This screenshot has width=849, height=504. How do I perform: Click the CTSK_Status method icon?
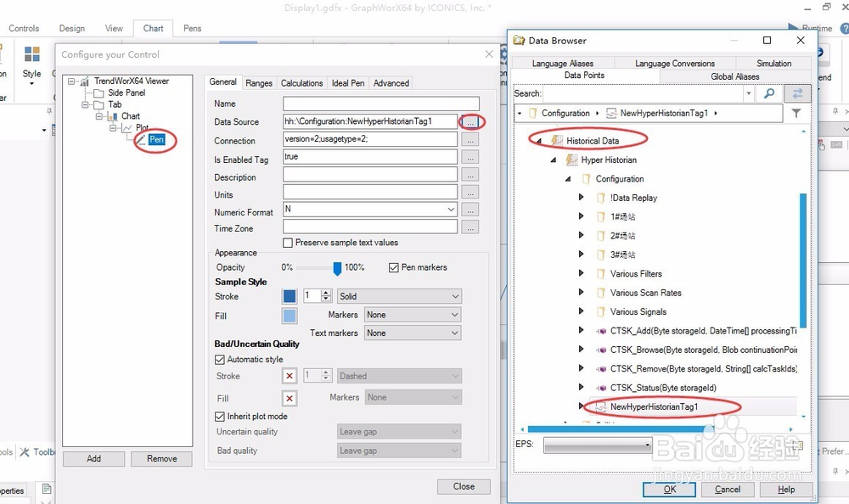pos(600,388)
